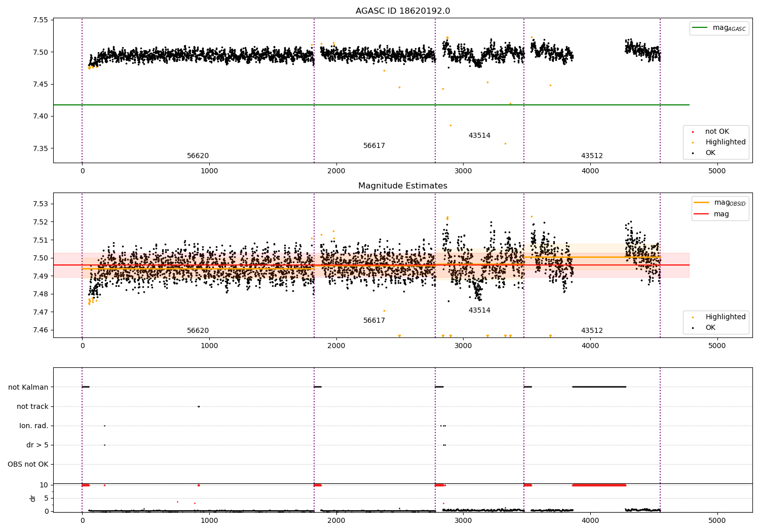Click obsid label 43514 in the top plot
Viewport: 760px width, 532px height.
tap(479, 136)
